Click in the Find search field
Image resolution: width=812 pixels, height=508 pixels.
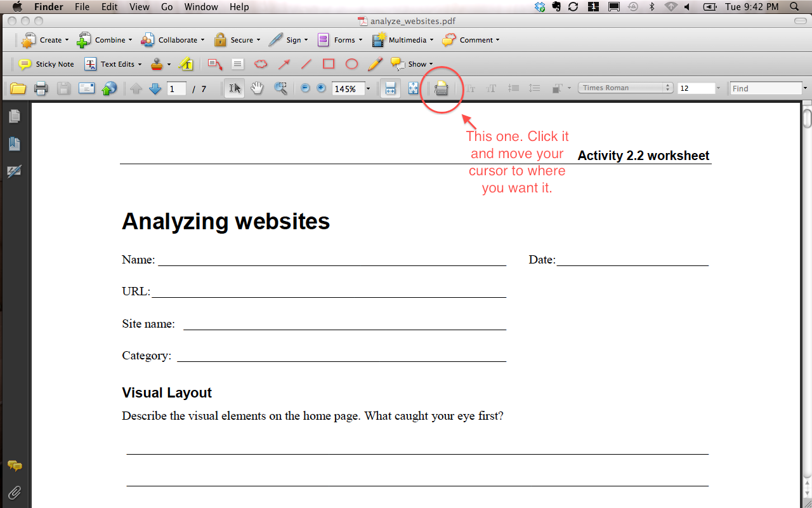[766, 89]
